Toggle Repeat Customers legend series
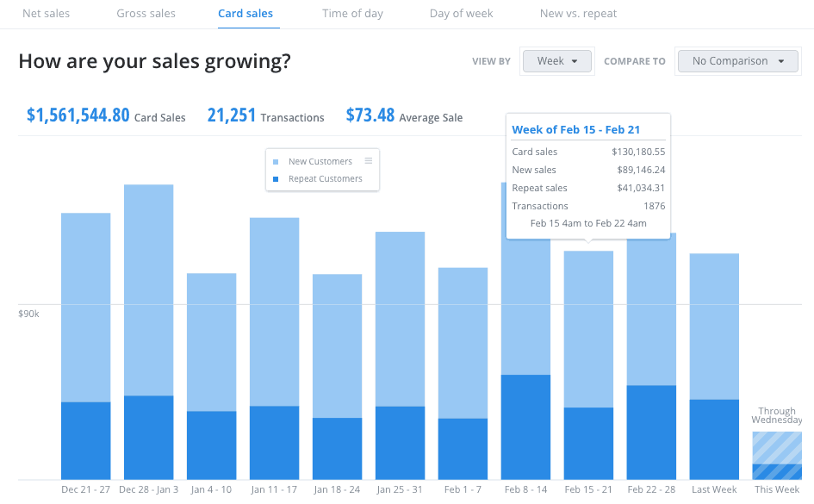The image size is (814, 504). pyautogui.click(x=325, y=179)
